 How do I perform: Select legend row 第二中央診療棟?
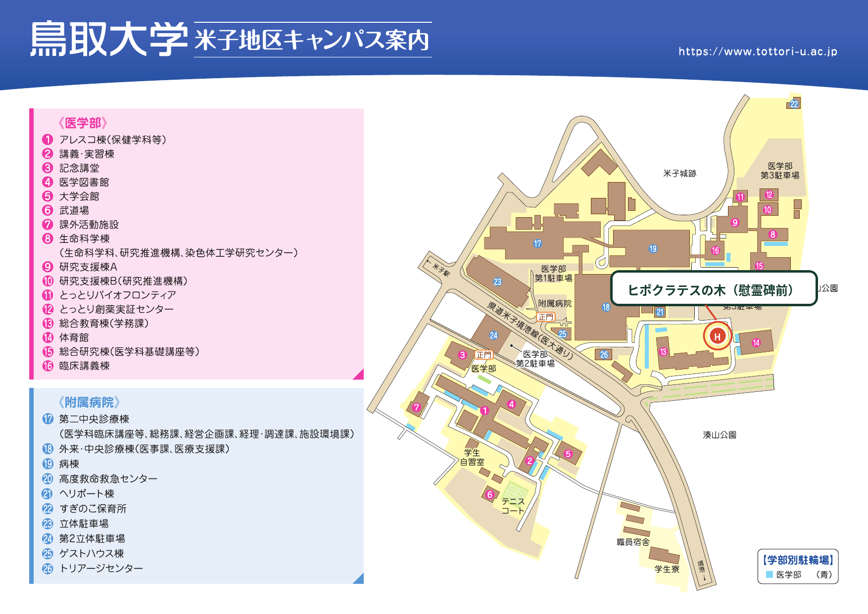coord(86,419)
